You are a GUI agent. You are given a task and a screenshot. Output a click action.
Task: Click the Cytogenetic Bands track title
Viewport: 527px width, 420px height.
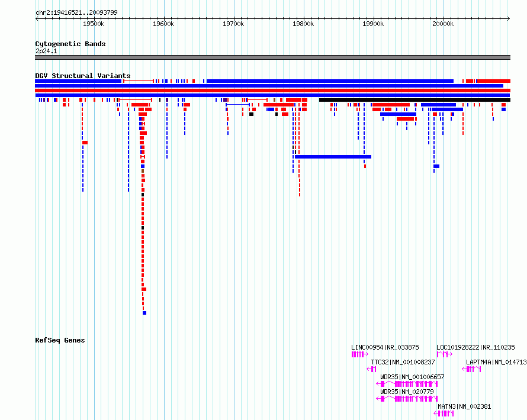point(70,44)
